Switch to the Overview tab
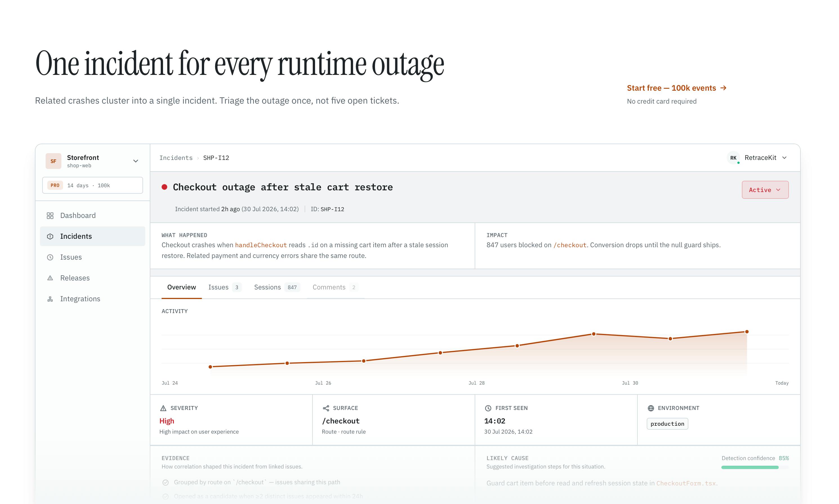 pyautogui.click(x=181, y=287)
